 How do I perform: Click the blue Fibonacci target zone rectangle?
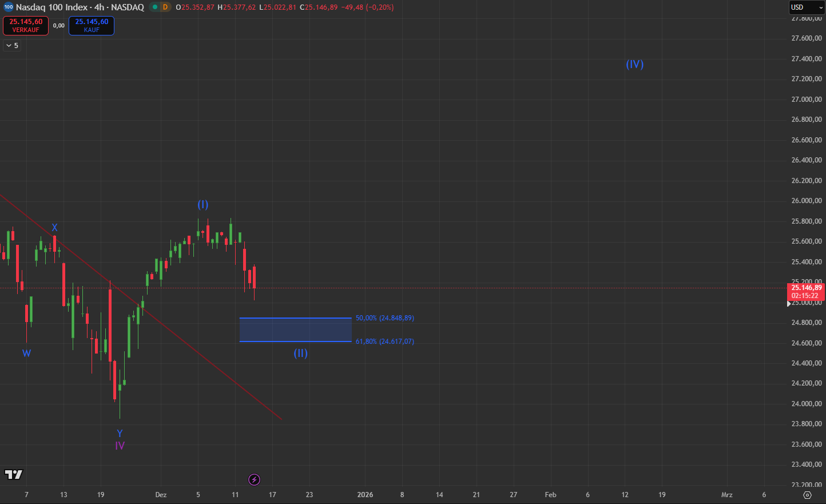[x=295, y=330]
